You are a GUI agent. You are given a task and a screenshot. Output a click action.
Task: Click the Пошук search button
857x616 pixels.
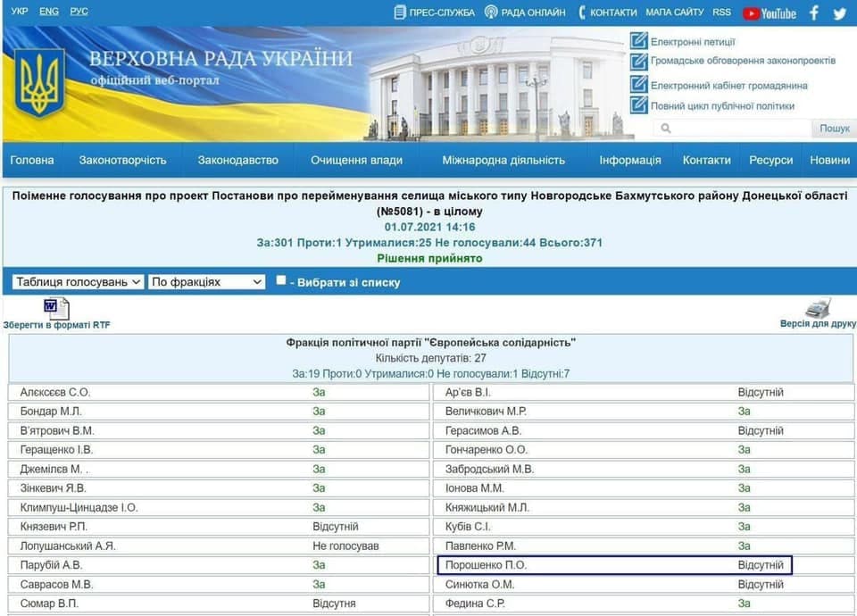(835, 128)
